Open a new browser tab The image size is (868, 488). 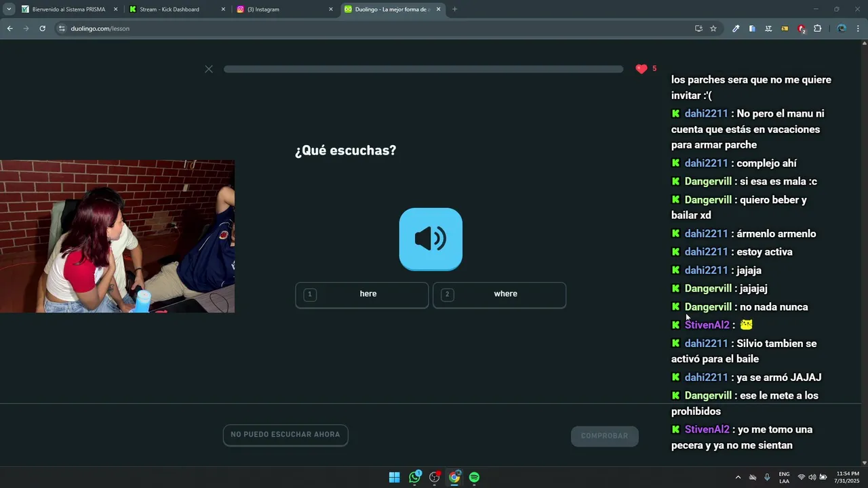[454, 9]
